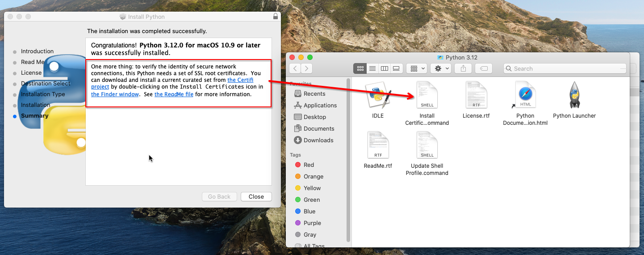Screen dimensions: 644x255
Task: Open Python Documentation.html file
Action: (x=525, y=96)
